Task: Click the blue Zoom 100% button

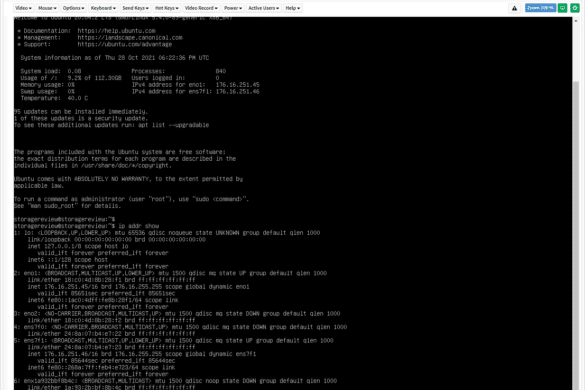Action: 540,8
